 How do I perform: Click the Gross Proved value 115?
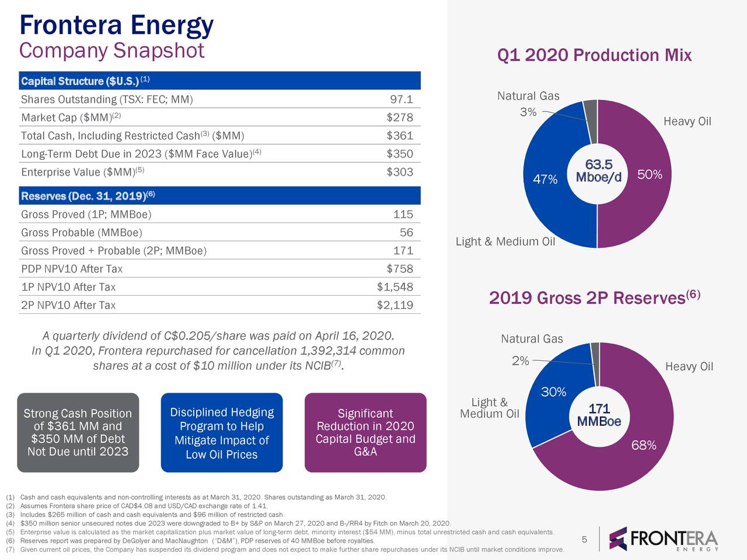(403, 214)
